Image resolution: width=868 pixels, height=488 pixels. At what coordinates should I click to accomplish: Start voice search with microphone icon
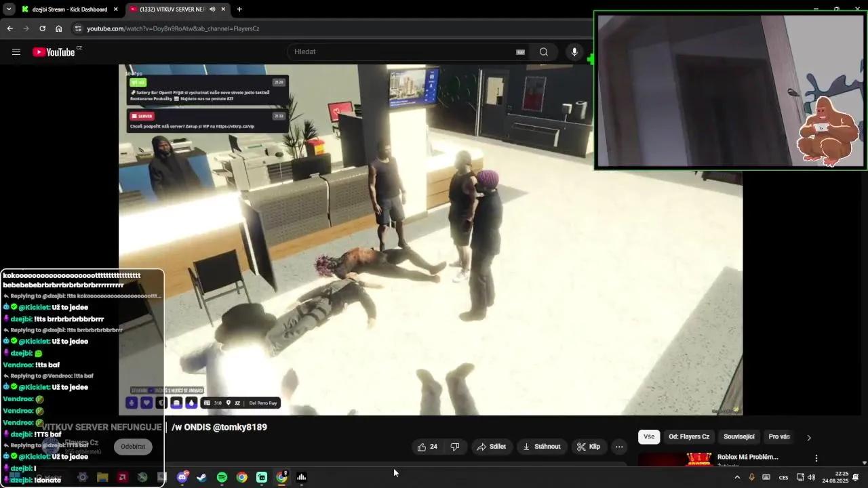click(574, 52)
